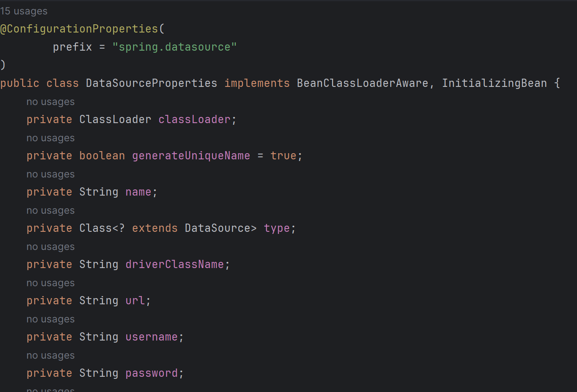Click the InitializingBean interface name
The width and height of the screenshot is (577, 392).
pos(494,83)
